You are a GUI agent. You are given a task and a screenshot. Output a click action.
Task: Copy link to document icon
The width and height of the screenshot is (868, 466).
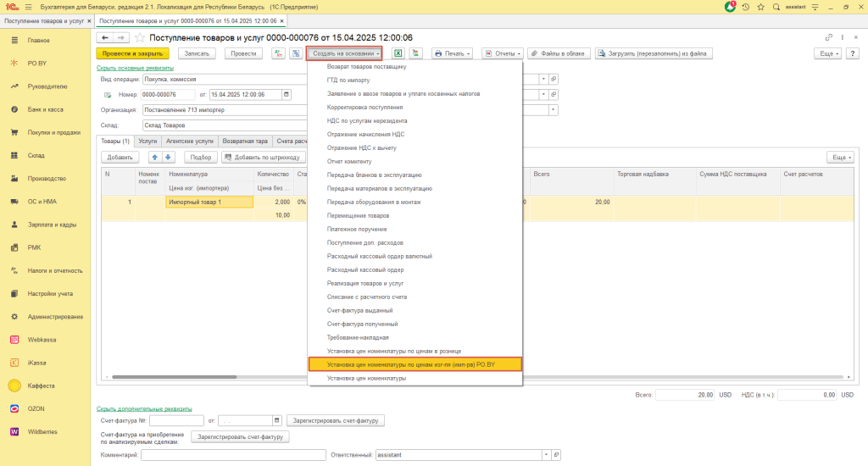pos(829,37)
